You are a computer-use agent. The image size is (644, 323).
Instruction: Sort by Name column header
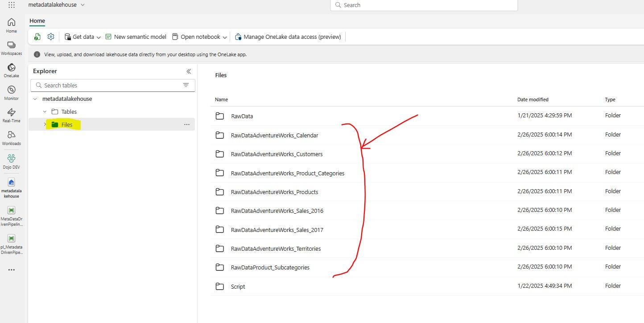tap(221, 99)
